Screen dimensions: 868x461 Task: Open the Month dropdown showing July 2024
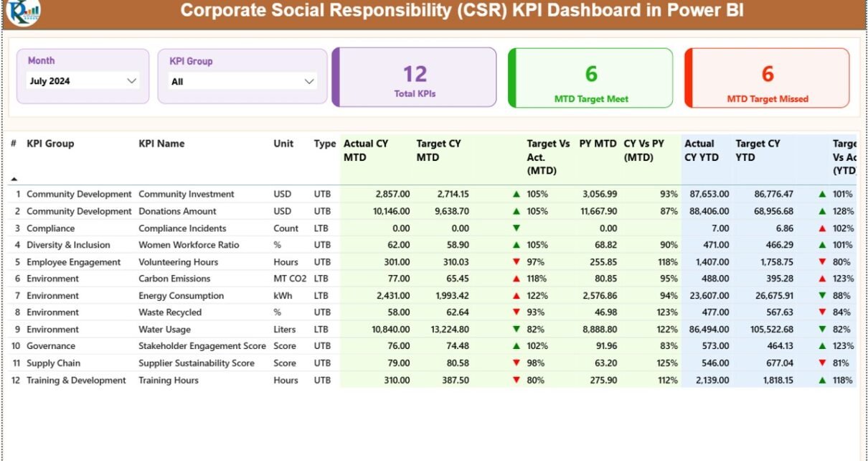click(x=82, y=81)
